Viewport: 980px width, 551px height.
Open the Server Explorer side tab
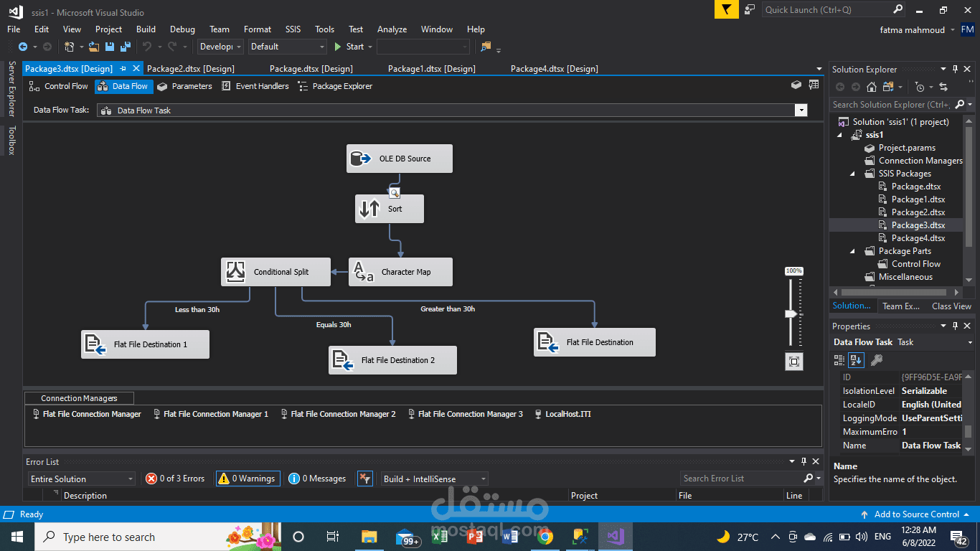coord(11,88)
